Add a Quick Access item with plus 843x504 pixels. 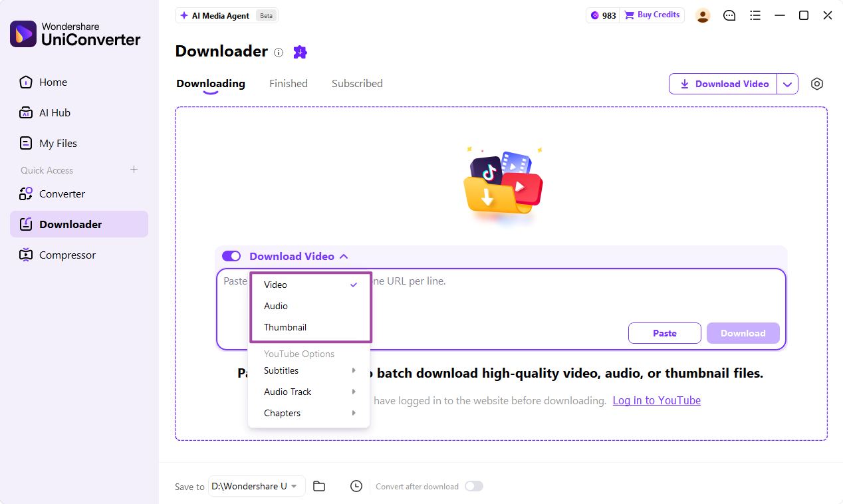coord(134,170)
